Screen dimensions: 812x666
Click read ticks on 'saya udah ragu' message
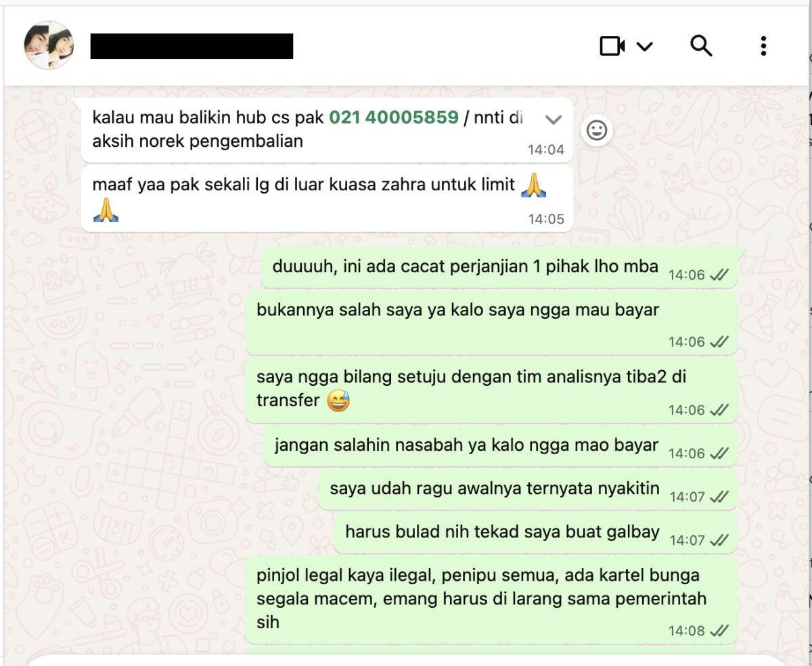(x=719, y=497)
